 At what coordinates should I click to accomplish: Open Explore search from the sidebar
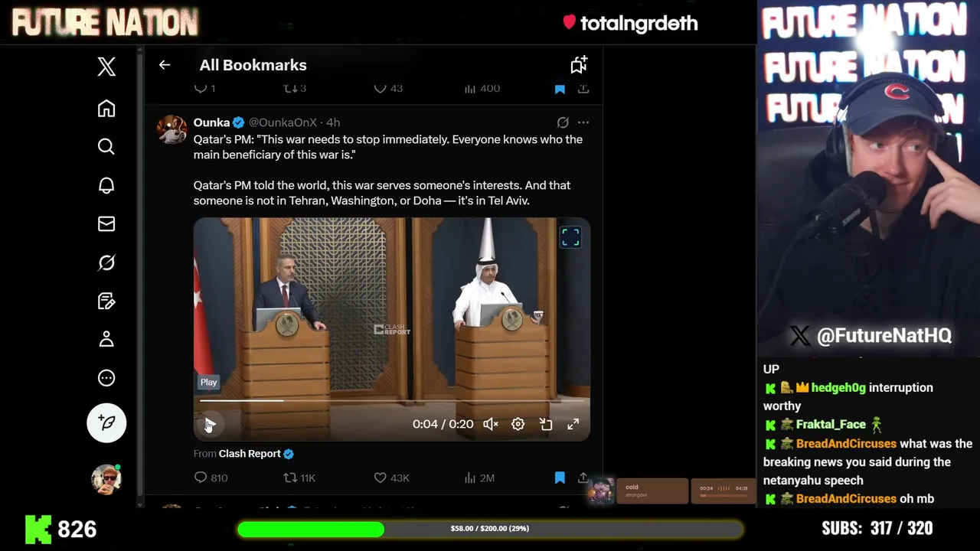point(106,146)
